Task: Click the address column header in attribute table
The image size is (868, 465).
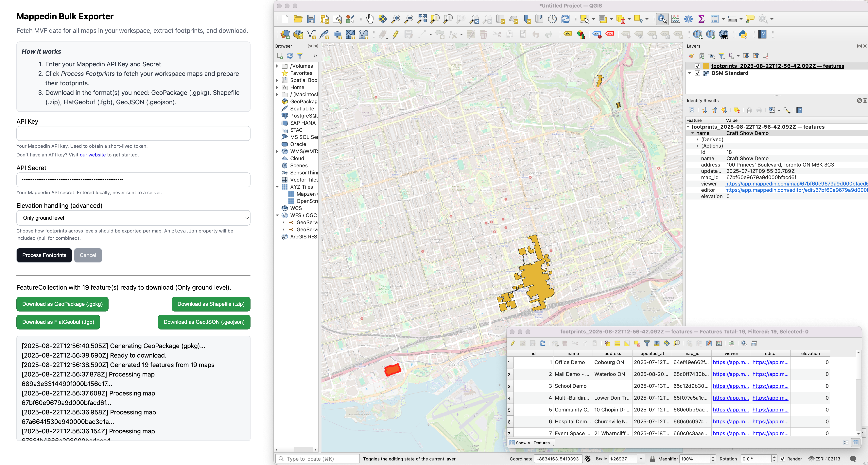Action: coord(613,354)
